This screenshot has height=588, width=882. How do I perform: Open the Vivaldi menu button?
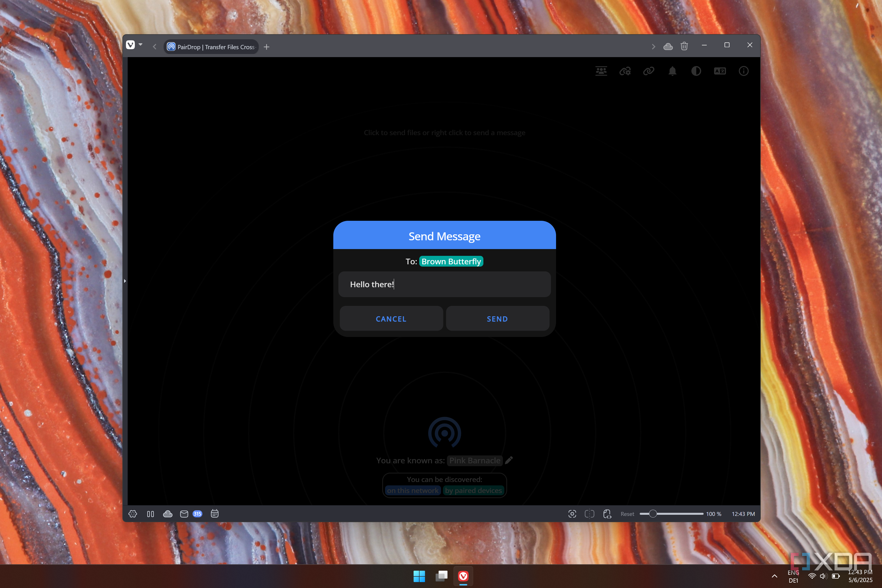coord(130,45)
